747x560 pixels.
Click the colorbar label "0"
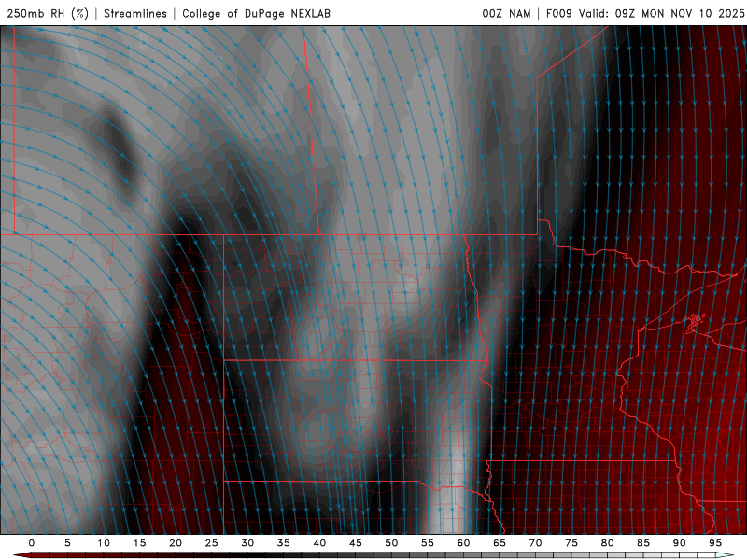click(32, 543)
